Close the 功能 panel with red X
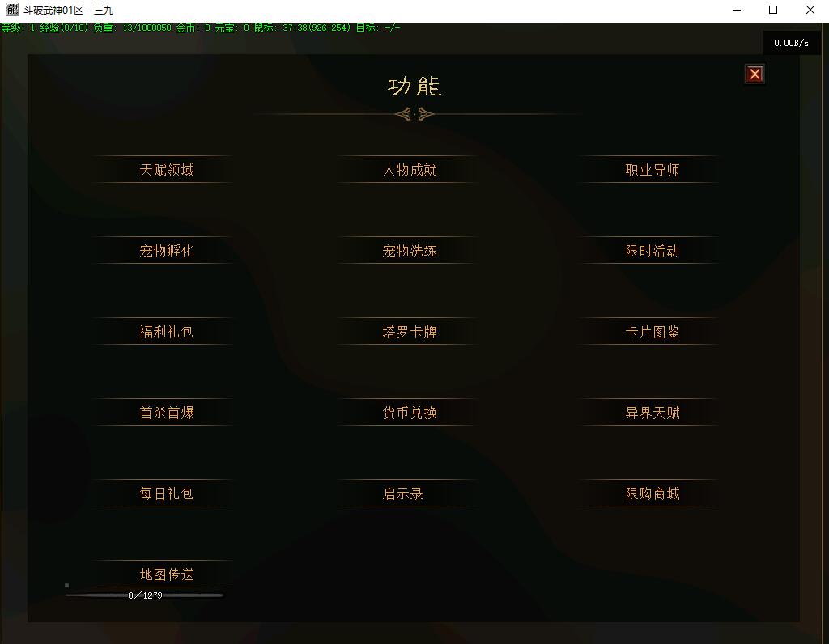Screen dimensions: 829x644 tap(755, 74)
